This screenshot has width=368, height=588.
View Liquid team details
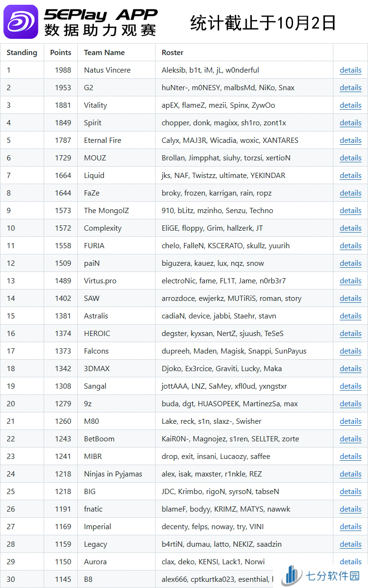[x=350, y=176]
